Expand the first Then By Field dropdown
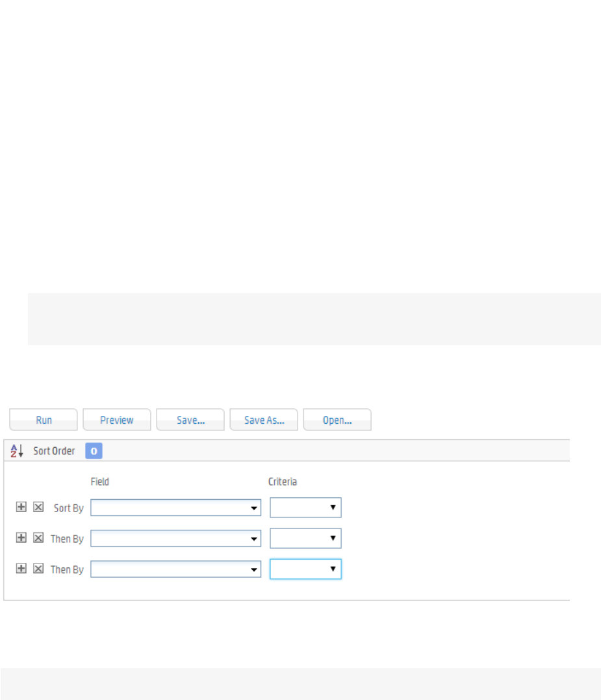Image resolution: width=601 pixels, height=700 pixels. coord(175,538)
